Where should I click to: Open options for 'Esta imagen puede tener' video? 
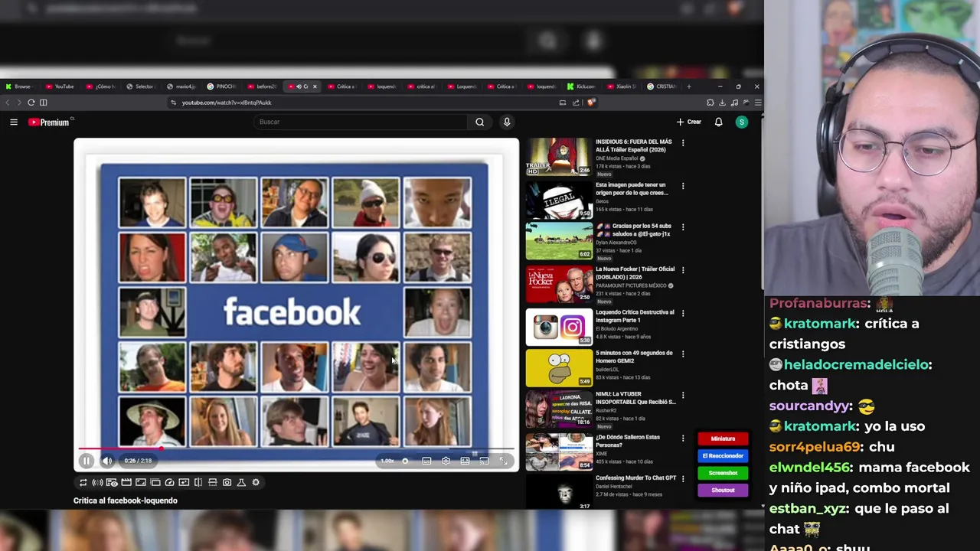(683, 186)
